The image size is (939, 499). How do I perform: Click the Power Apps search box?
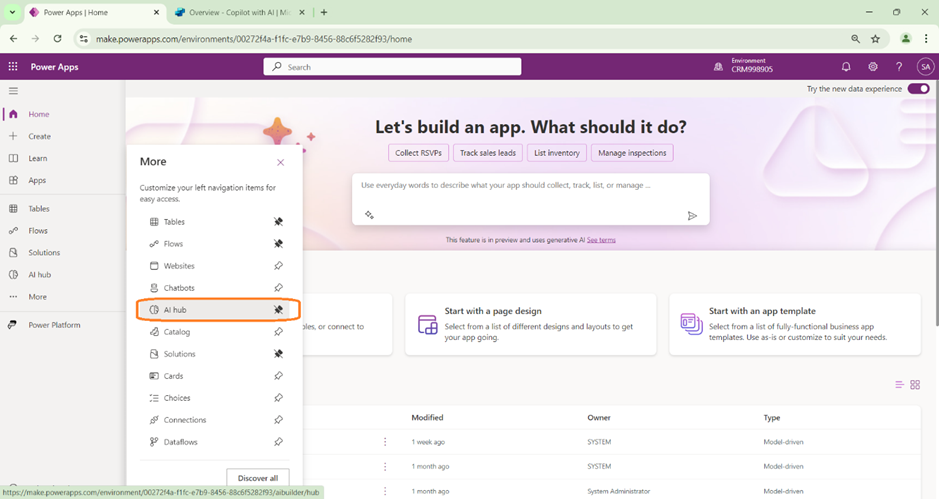(393, 67)
